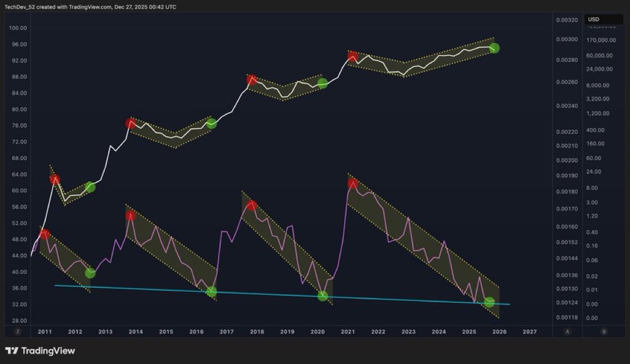Click the 0.00320 label on the right scale
Viewport: 630px width, 364px height.
pos(566,19)
